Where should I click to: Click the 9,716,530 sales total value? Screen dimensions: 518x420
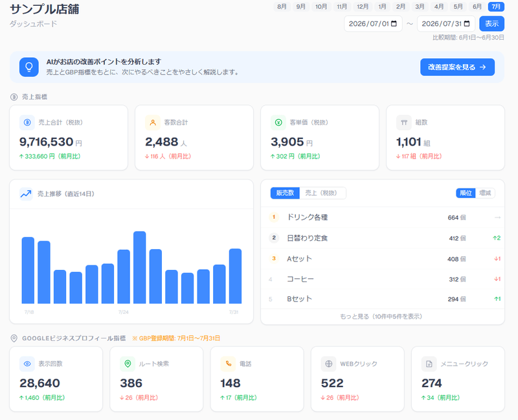coord(46,142)
